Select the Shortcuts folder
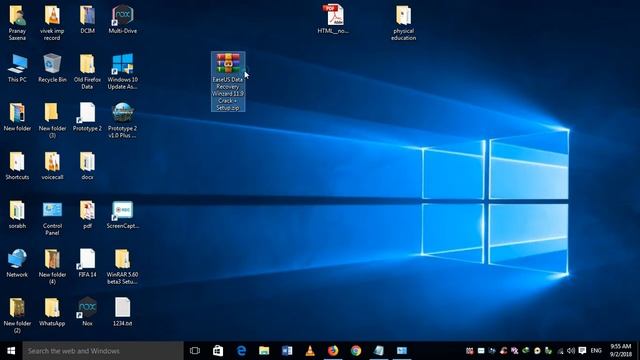The image size is (640, 360). 17,166
